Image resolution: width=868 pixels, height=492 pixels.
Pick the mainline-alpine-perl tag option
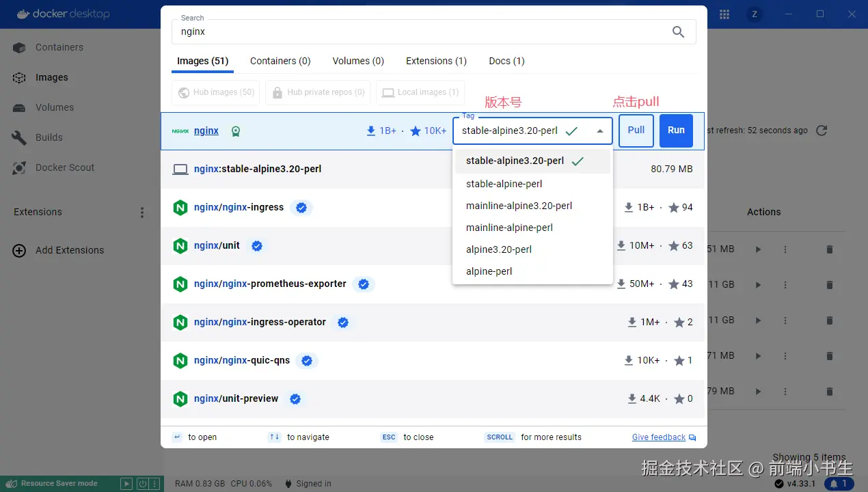coord(532,228)
